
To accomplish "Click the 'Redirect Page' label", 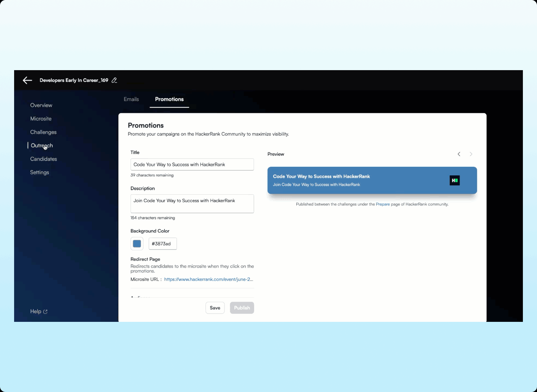I will point(145,259).
